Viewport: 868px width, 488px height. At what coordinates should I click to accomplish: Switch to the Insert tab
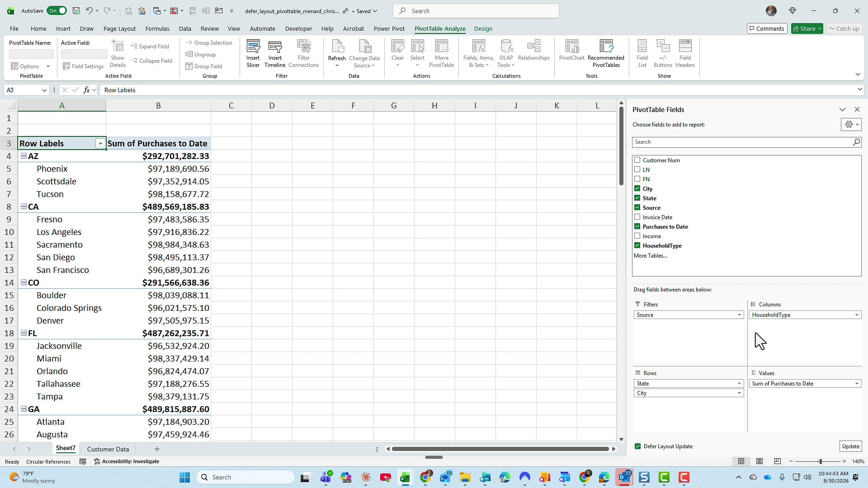point(63,28)
